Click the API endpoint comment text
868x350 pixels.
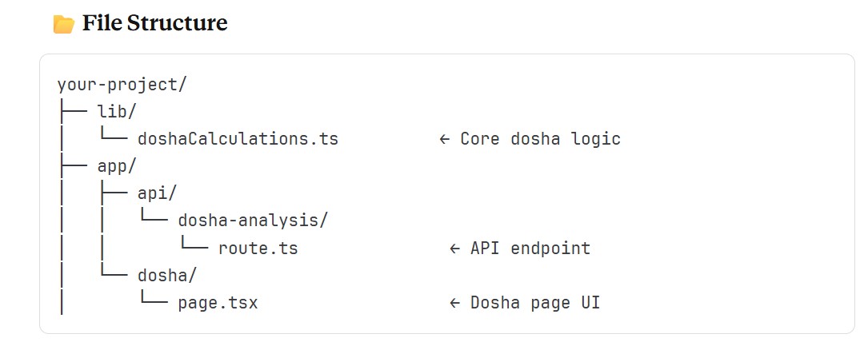pyautogui.click(x=530, y=249)
